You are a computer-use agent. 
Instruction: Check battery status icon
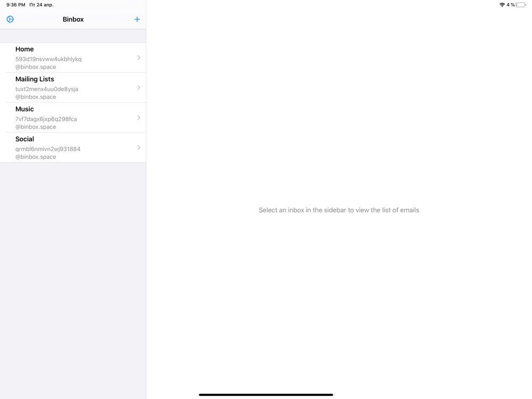coord(521,5)
